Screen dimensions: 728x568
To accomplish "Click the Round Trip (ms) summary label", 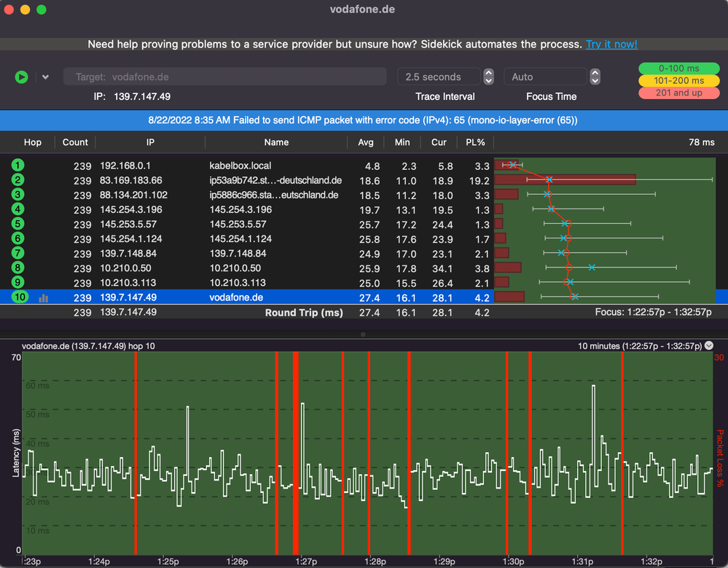I will click(x=304, y=313).
